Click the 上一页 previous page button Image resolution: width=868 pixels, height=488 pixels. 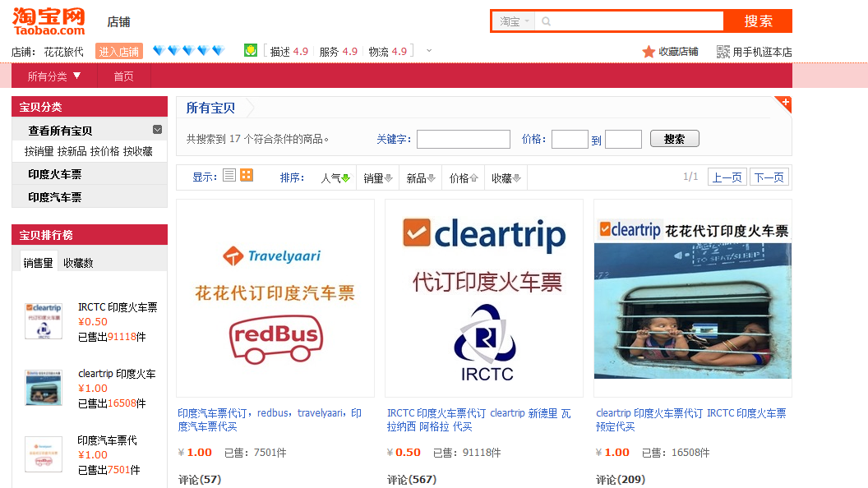(x=727, y=177)
